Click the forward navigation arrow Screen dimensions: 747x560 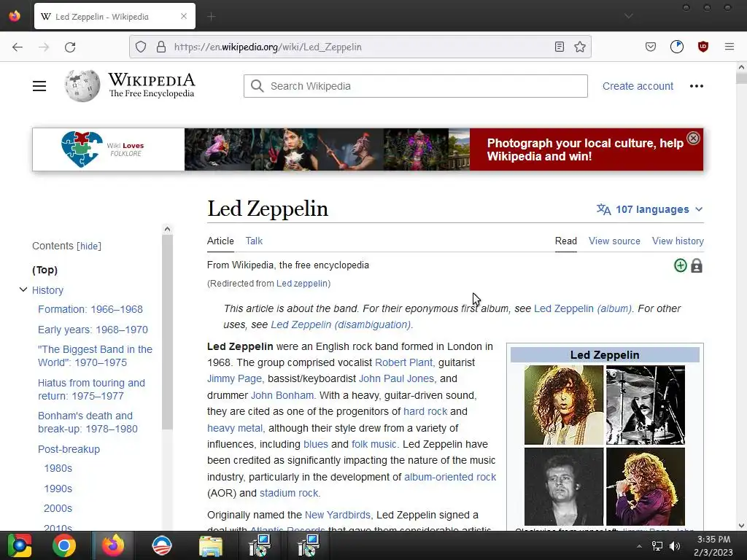(44, 47)
